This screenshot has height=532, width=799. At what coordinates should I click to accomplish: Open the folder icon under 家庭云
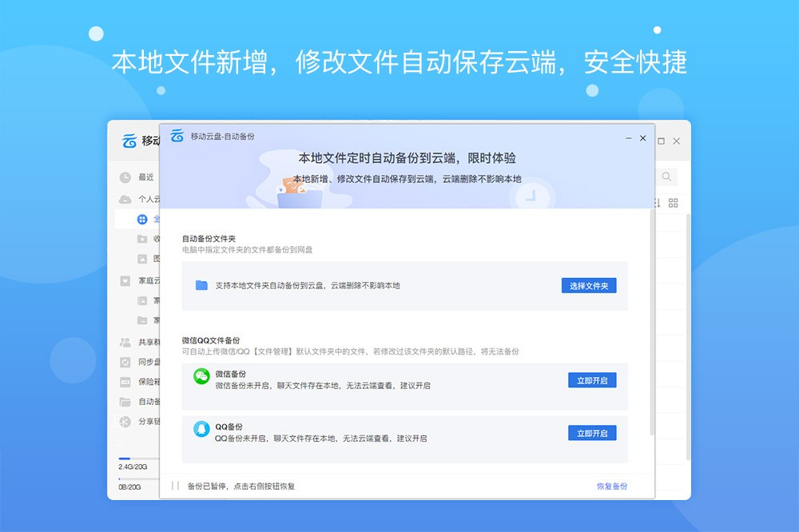tap(142, 320)
